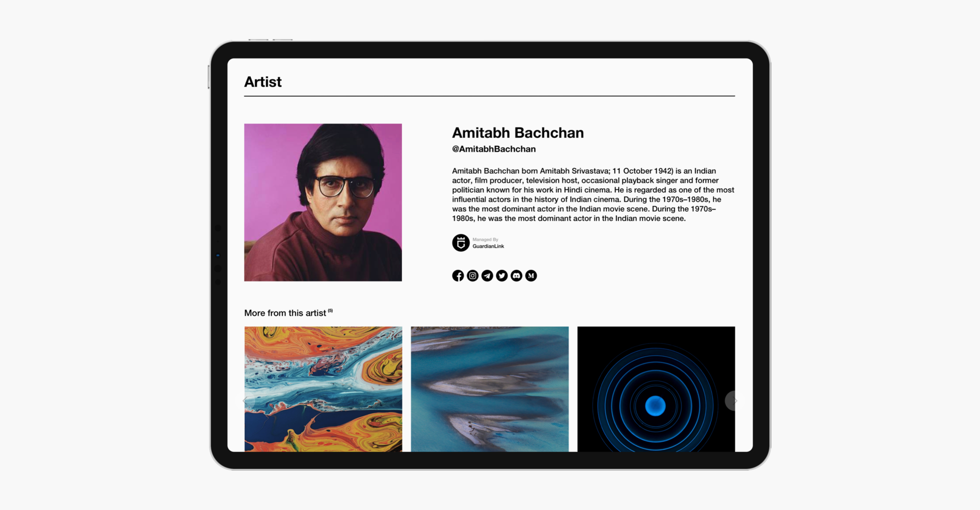The image size is (980, 510).
Task: Open the orange marbled artwork thumbnail
Action: [x=323, y=389]
